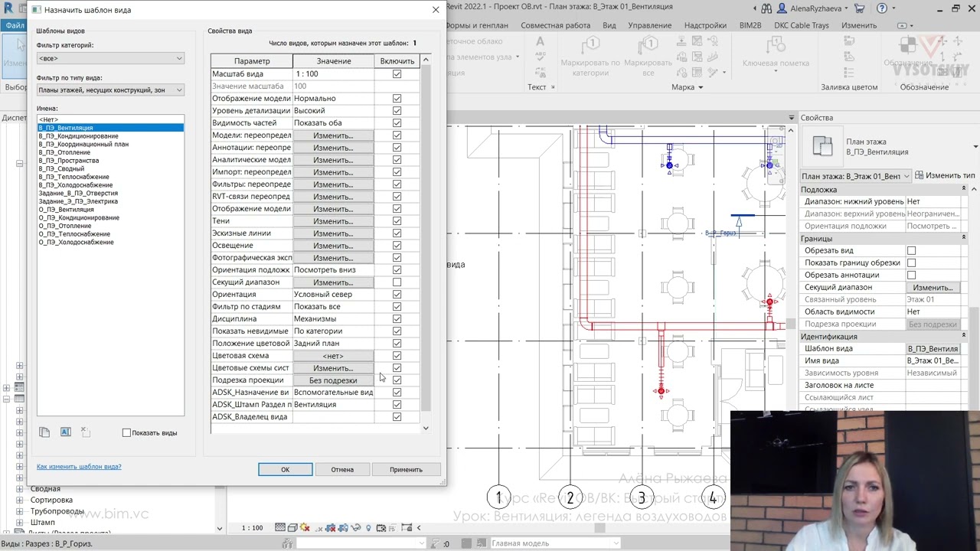Click Изменить button for Секущий диапазон in Properties
The image size is (980, 551).
coord(933,288)
